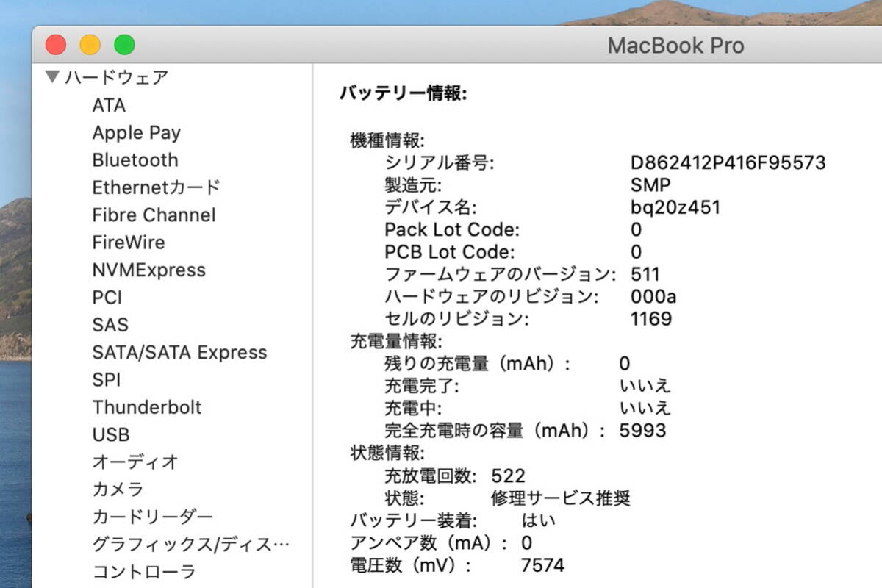Screen dimensions: 882x588
Task: Click cycle count value 522
Action: pyautogui.click(x=509, y=476)
